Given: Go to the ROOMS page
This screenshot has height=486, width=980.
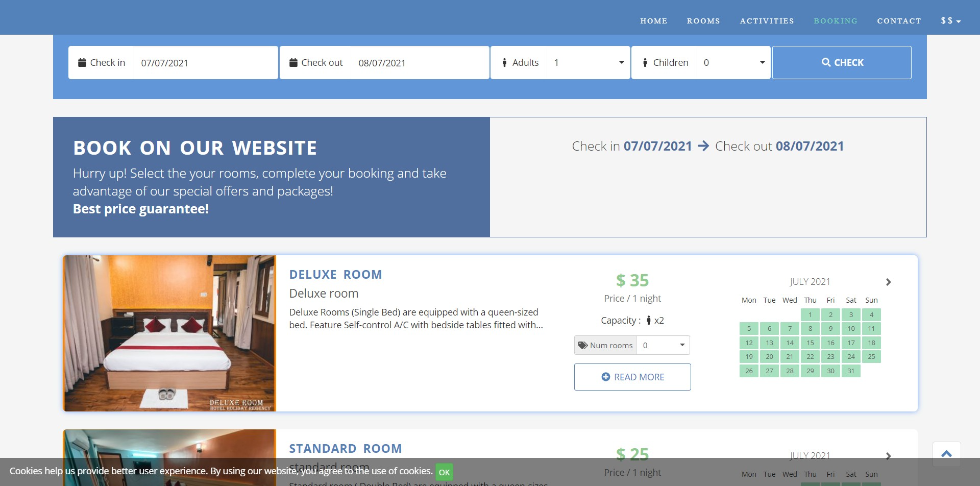Looking at the screenshot, I should point(703,21).
